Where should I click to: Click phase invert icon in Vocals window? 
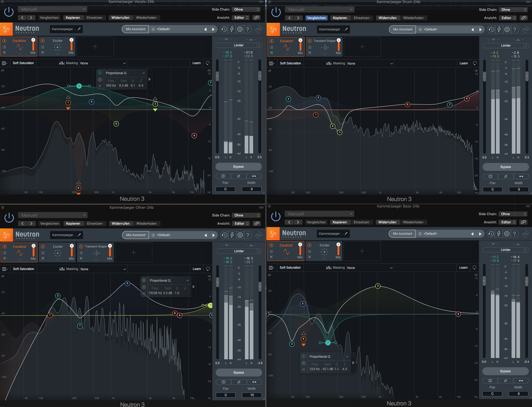point(238,176)
